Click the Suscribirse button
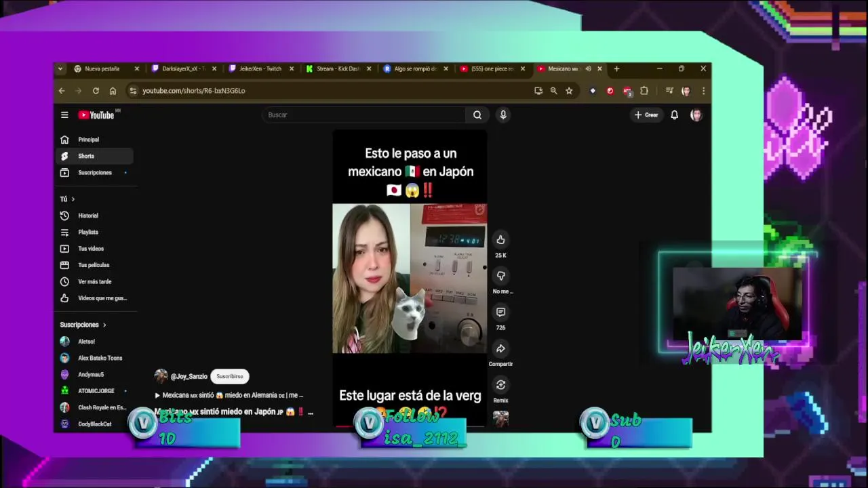 click(230, 376)
